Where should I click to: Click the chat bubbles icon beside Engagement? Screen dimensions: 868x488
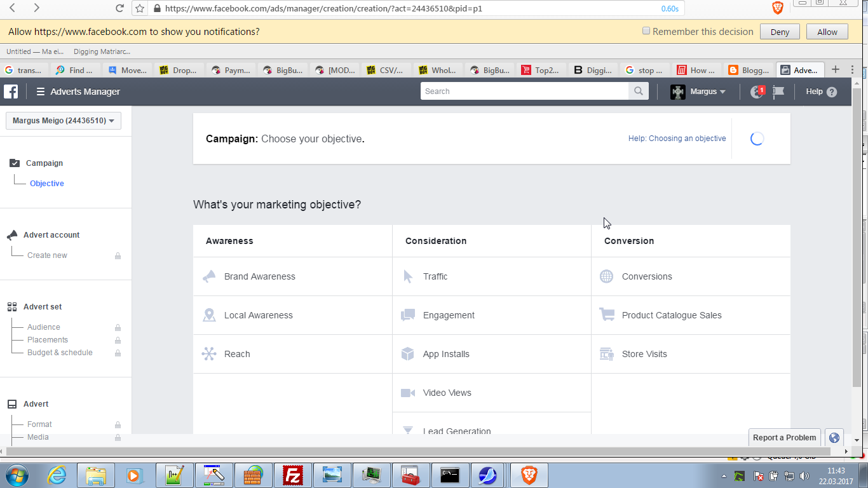(x=408, y=315)
